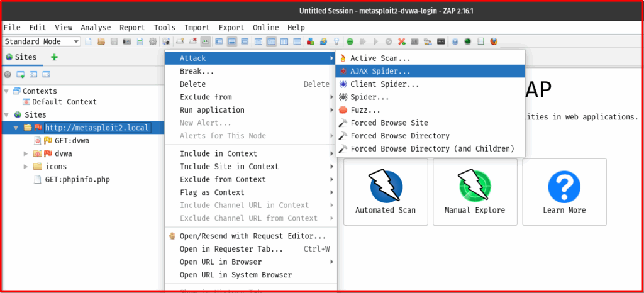Click the Learn More question mark icon
The width and height of the screenshot is (644, 293).
pos(564,187)
